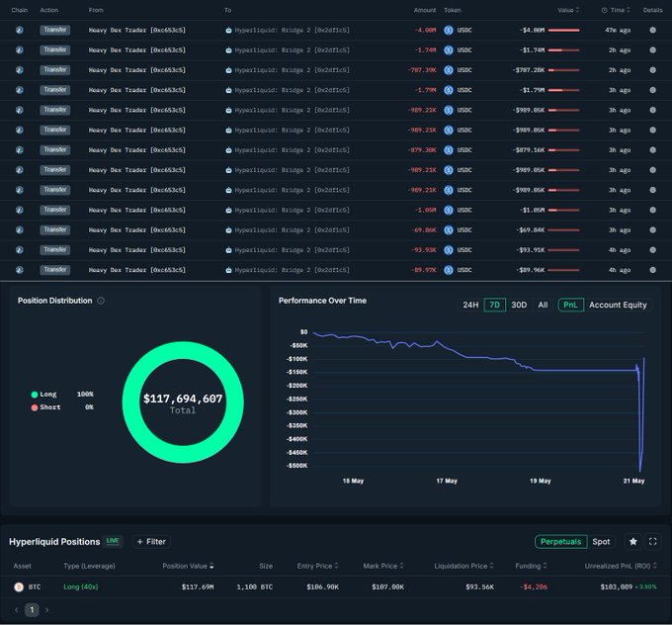The height and width of the screenshot is (625, 672).
Task: Select the 24H performance range
Action: [x=470, y=305]
